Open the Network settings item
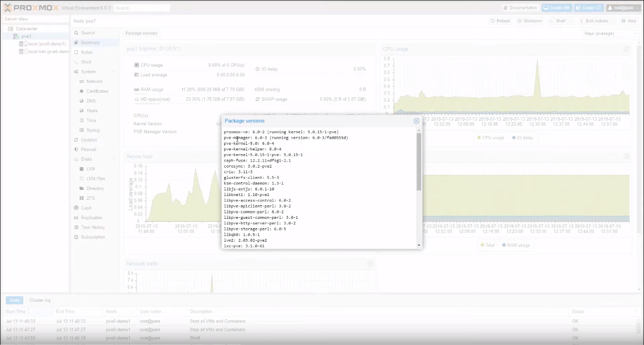 pos(94,81)
